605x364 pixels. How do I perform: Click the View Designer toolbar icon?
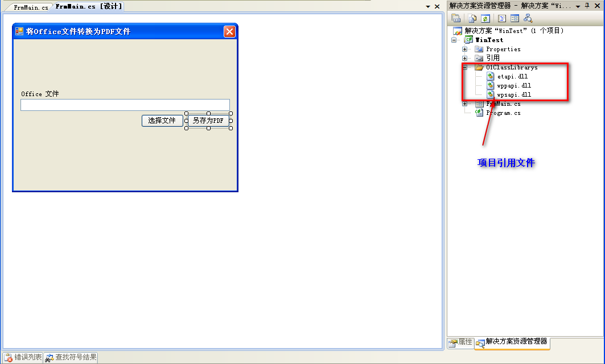pyautogui.click(x=515, y=18)
